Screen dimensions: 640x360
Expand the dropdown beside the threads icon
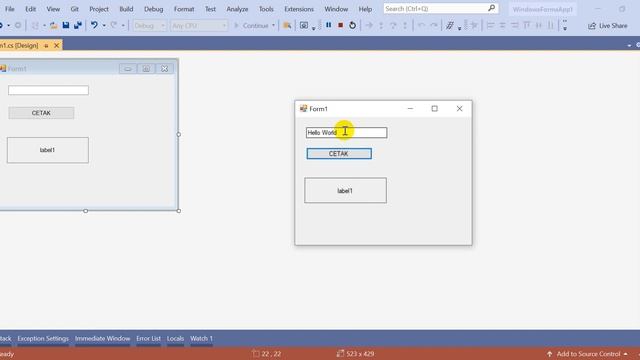[459, 28]
